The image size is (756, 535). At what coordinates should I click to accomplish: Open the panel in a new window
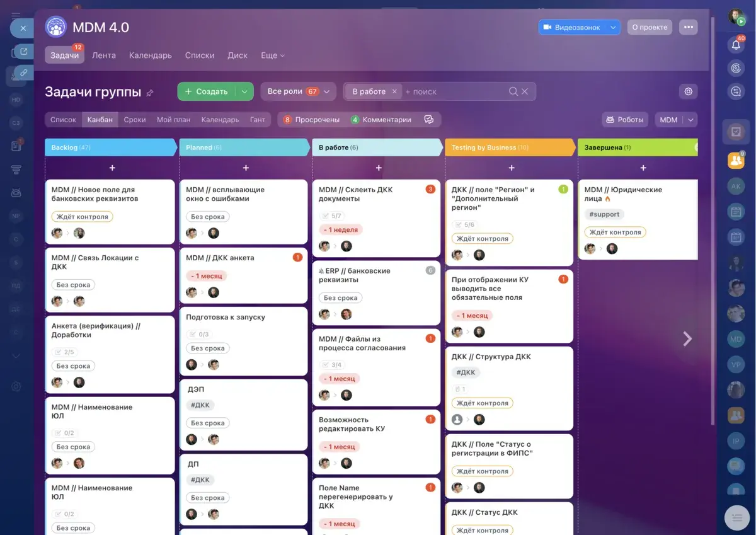tap(23, 52)
